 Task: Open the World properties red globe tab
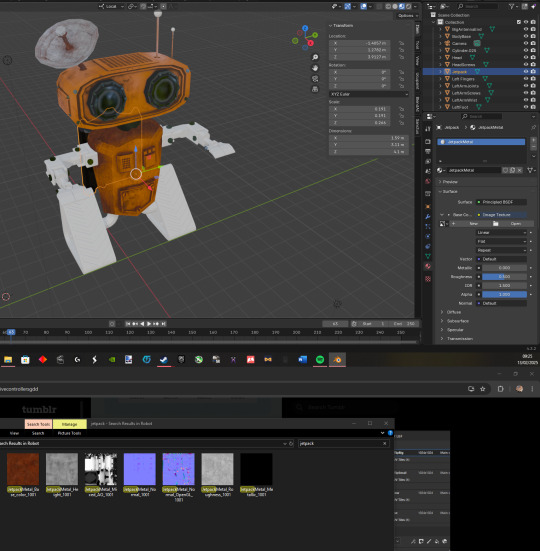tap(428, 181)
